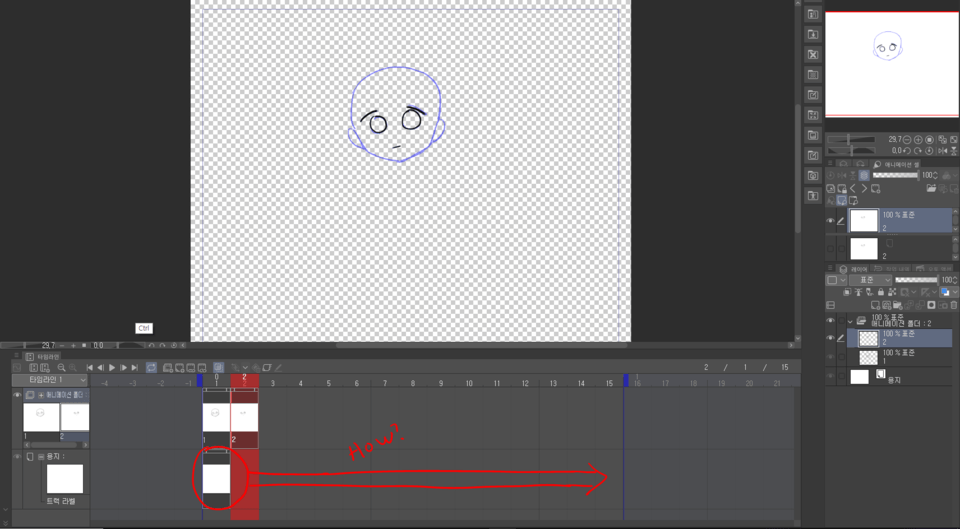Jump to the first frame of the timeline

pyautogui.click(x=90, y=368)
